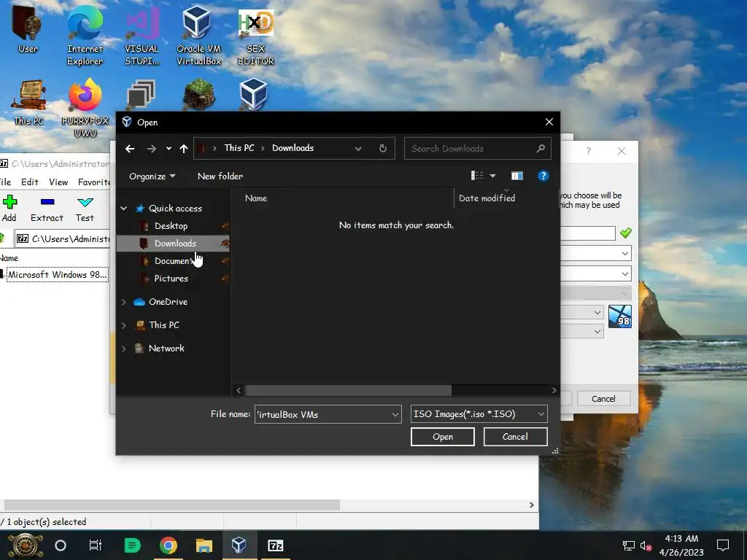This screenshot has width=747, height=560.
Task: Switch to VirtualBox on taskbar
Action: click(x=239, y=545)
